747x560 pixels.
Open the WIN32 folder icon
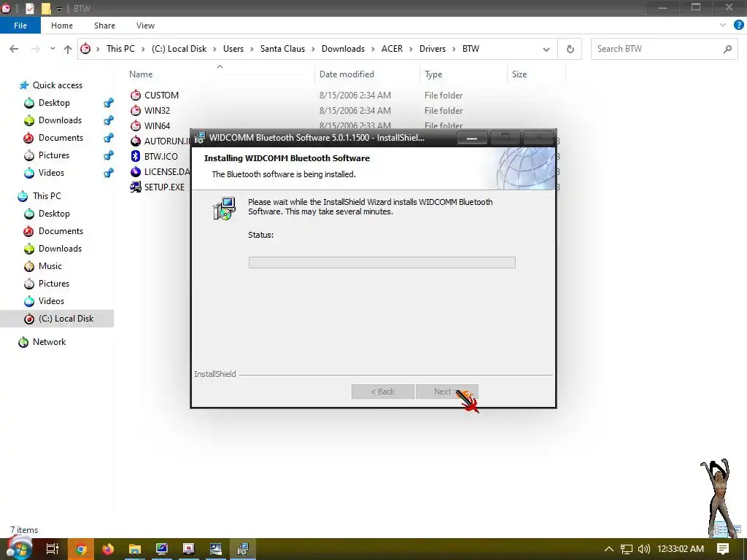click(136, 111)
